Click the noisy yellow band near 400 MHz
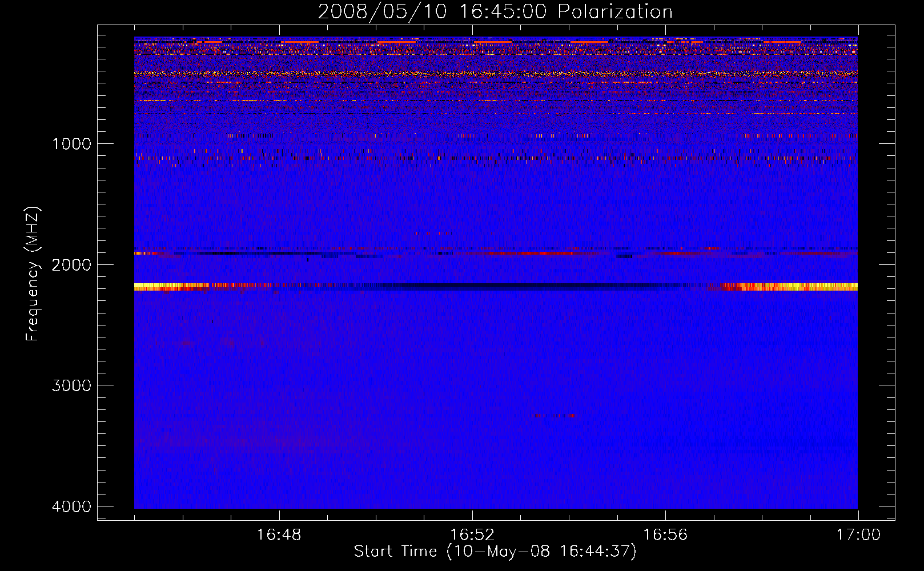The height and width of the screenshot is (571, 924). 496,74
